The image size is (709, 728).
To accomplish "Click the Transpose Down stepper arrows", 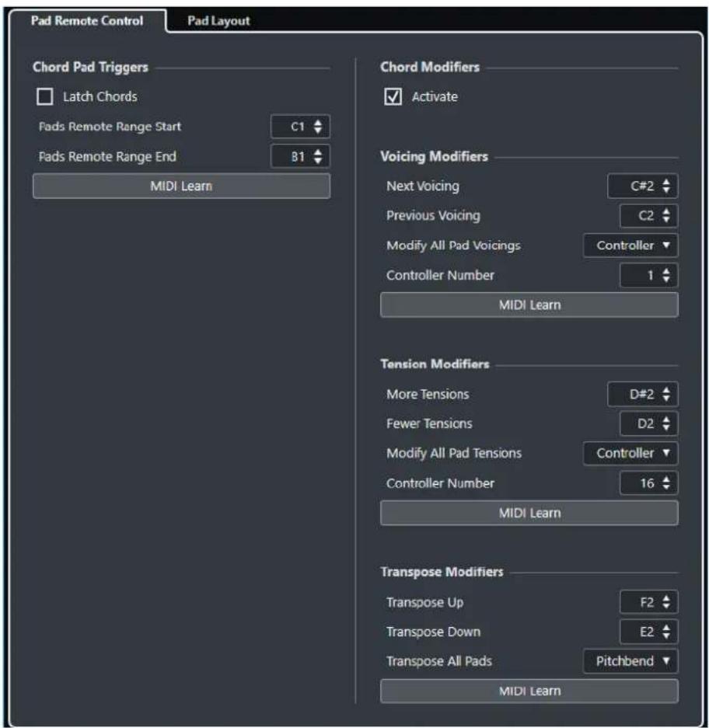I will click(666, 632).
